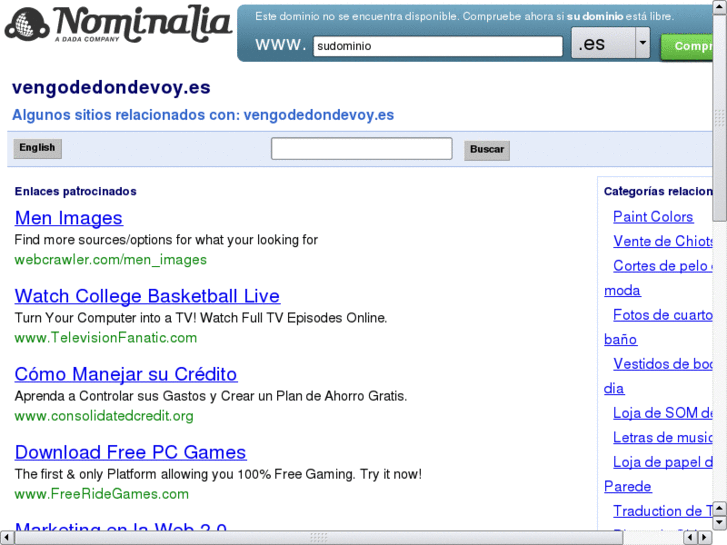Screen dimensions: 727x545
Task: Open the Vente de Chiots category link
Action: [663, 241]
